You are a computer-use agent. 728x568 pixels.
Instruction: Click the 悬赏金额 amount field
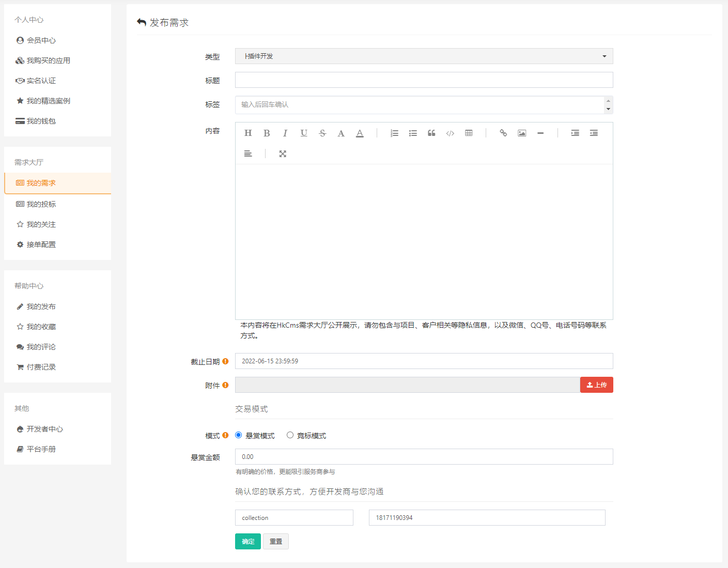pyautogui.click(x=424, y=457)
